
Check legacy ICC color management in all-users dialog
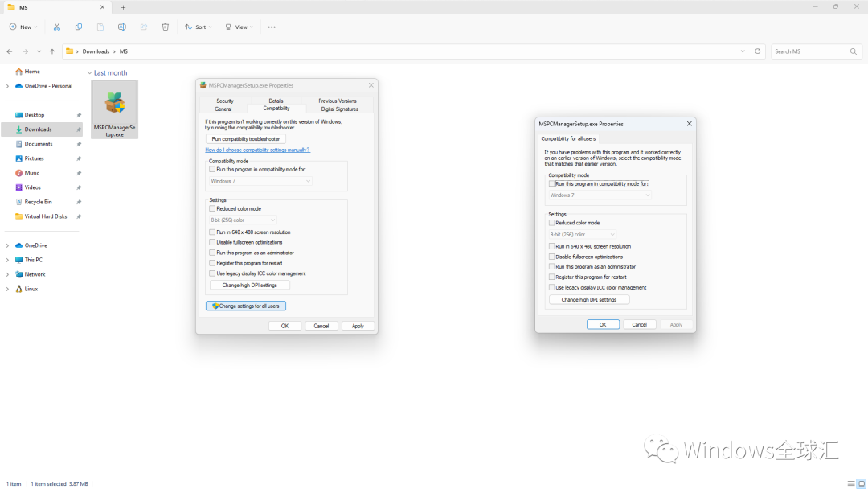551,287
